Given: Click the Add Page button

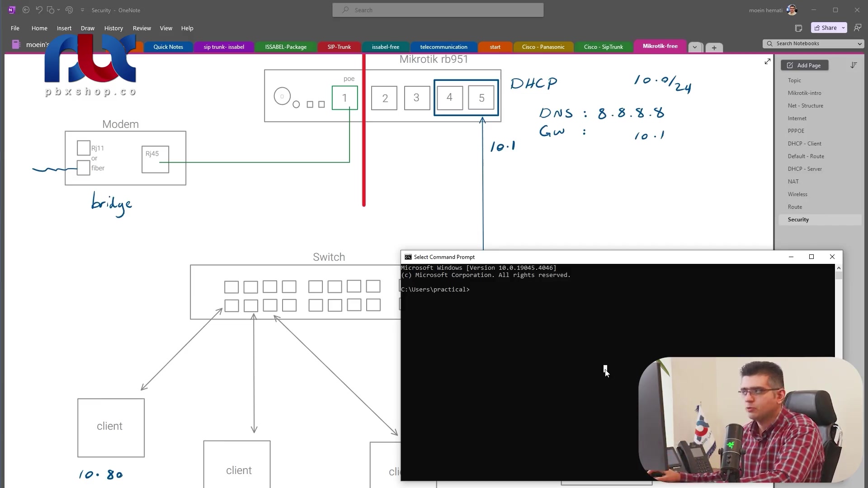Looking at the screenshot, I should [x=804, y=66].
